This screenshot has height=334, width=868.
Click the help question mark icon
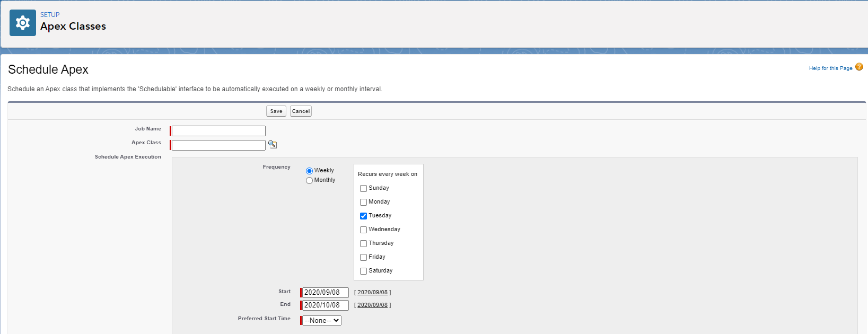pyautogui.click(x=859, y=67)
